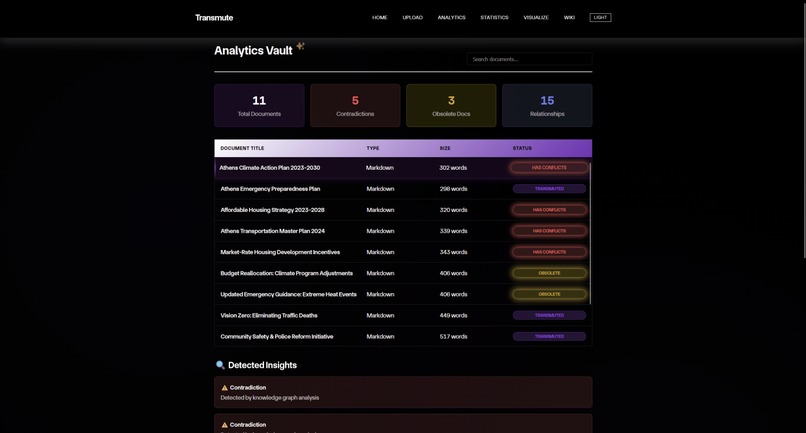Click the 449 words size cell
This screenshot has height=433, width=806.
coord(453,315)
